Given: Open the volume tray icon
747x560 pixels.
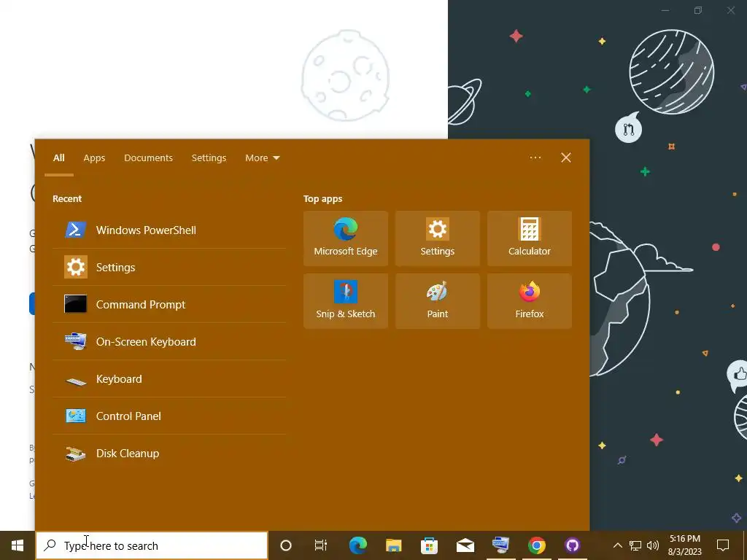Looking at the screenshot, I should coord(653,545).
